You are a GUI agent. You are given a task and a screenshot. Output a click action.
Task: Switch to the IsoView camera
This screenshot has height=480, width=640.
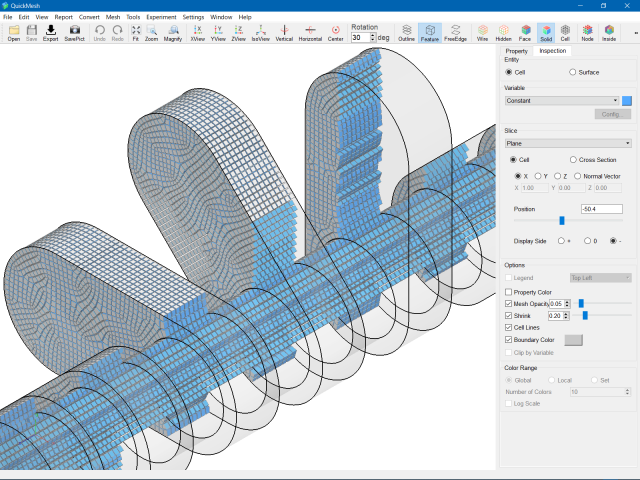[x=260, y=33]
